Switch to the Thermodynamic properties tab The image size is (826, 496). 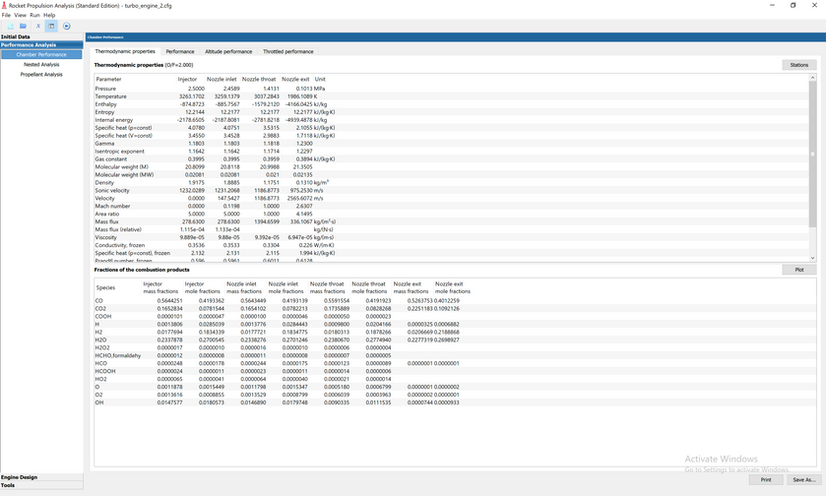[125, 51]
